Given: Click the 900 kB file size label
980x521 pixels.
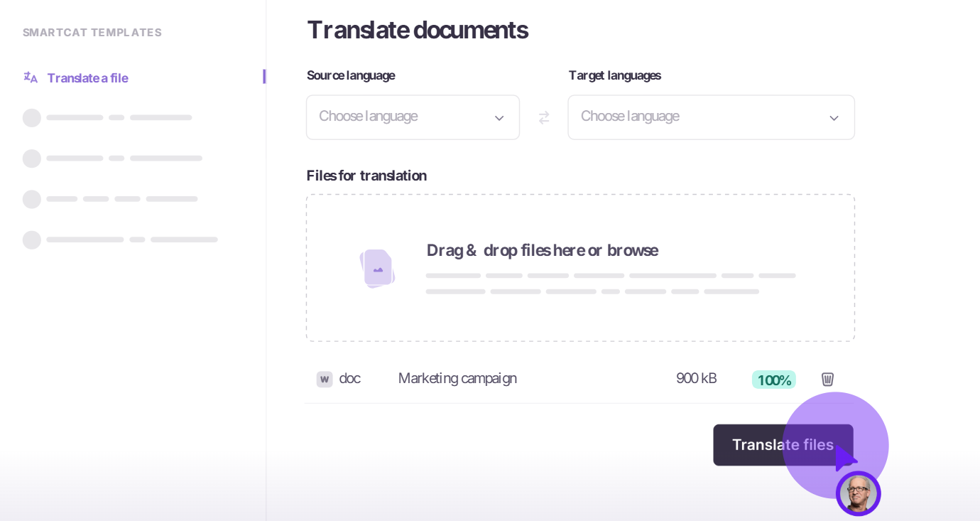Looking at the screenshot, I should click(x=697, y=378).
